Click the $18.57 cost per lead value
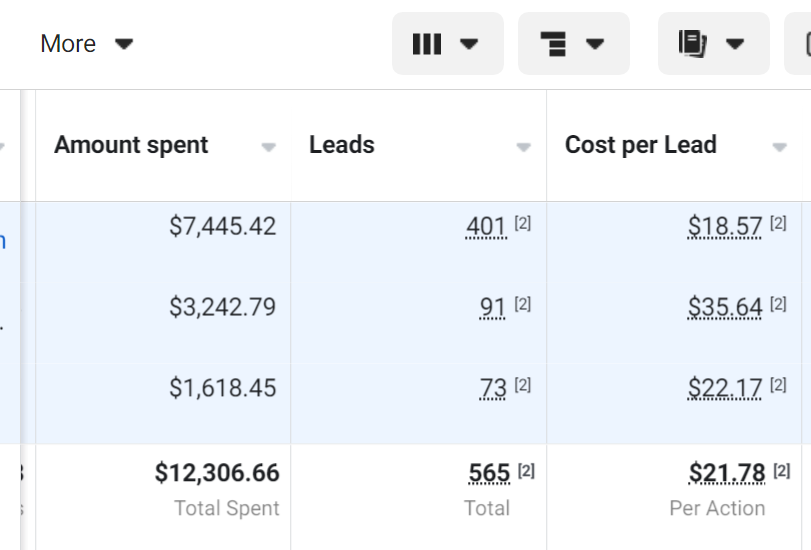Image resolution: width=811 pixels, height=550 pixels. [725, 227]
